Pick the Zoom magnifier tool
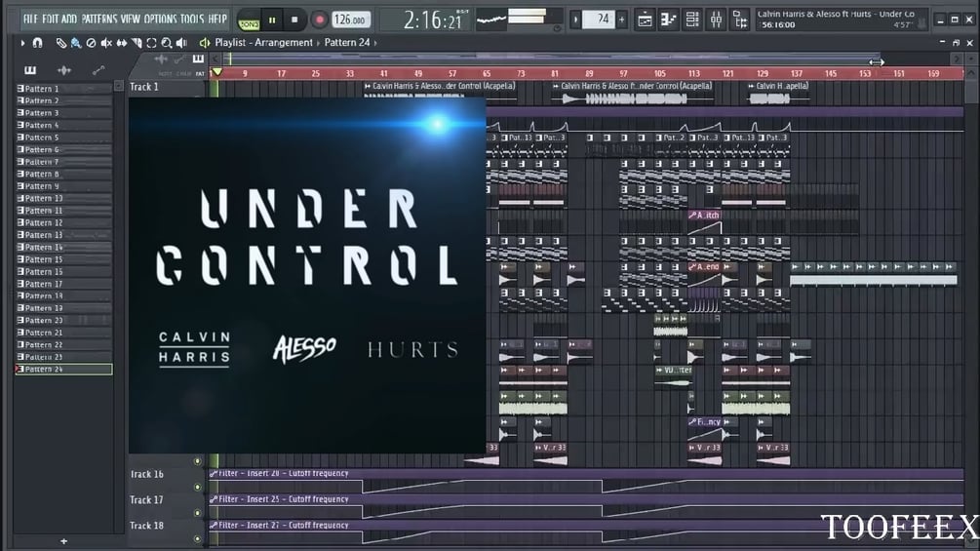Viewport: 980px width, 551px height. 166,43
